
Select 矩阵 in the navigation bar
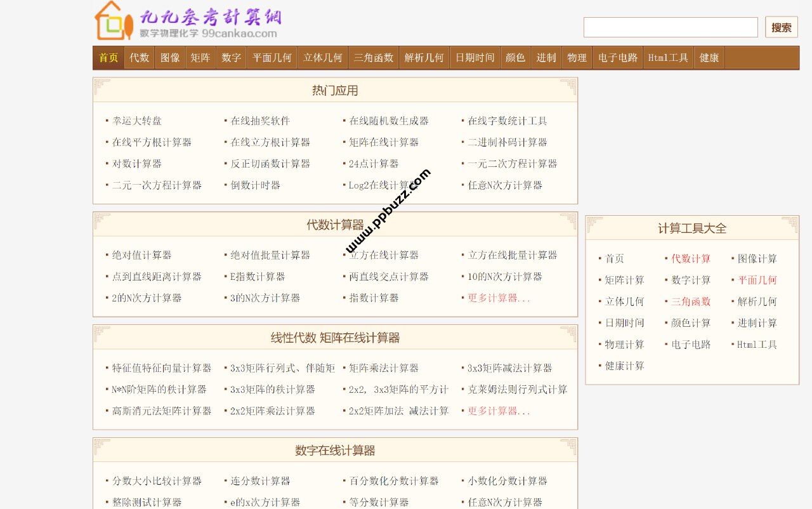tap(200, 58)
